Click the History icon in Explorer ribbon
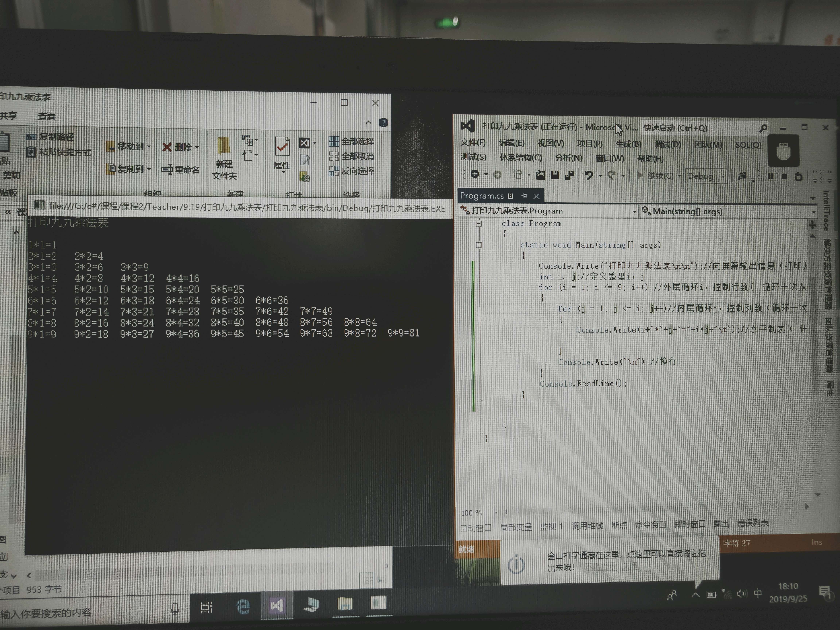840x630 pixels. [x=305, y=177]
